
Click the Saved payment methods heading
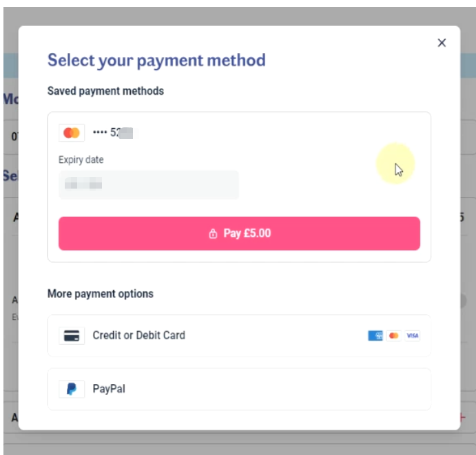coord(105,91)
